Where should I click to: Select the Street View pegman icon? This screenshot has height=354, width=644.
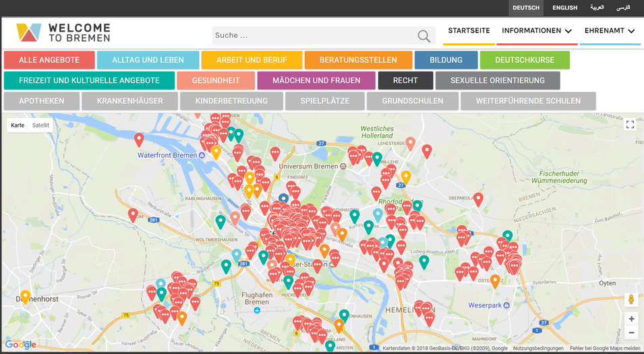tap(631, 299)
